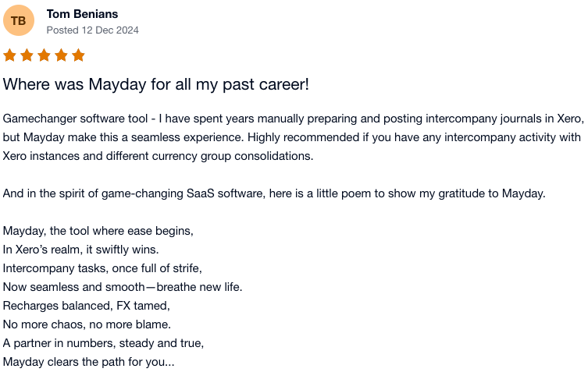This screenshot has height=372, width=588.
Task: Select the third rating star
Action: coord(44,55)
